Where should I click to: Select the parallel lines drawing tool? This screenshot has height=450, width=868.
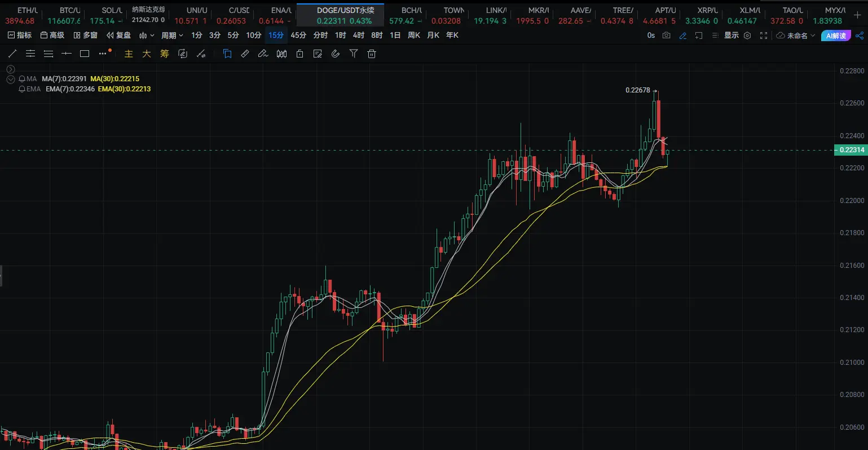click(49, 54)
